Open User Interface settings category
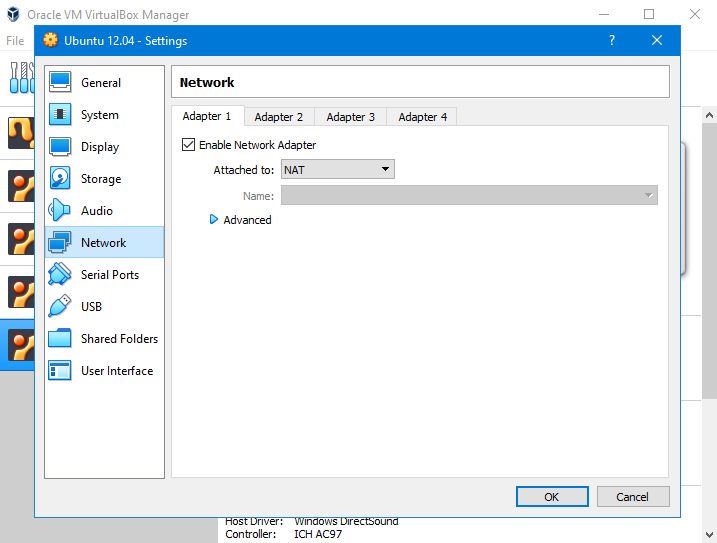Screen dimensions: 717x543 105,371
